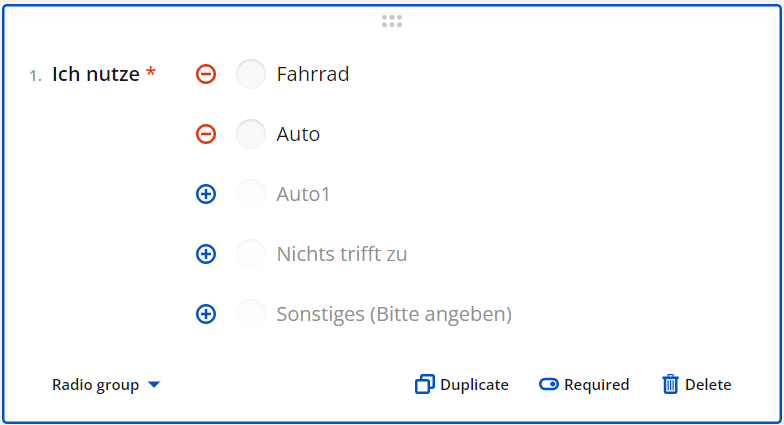Screen dimensions: 784x425
Task: Open the Radio group type dropdown
Action: [x=96, y=385]
